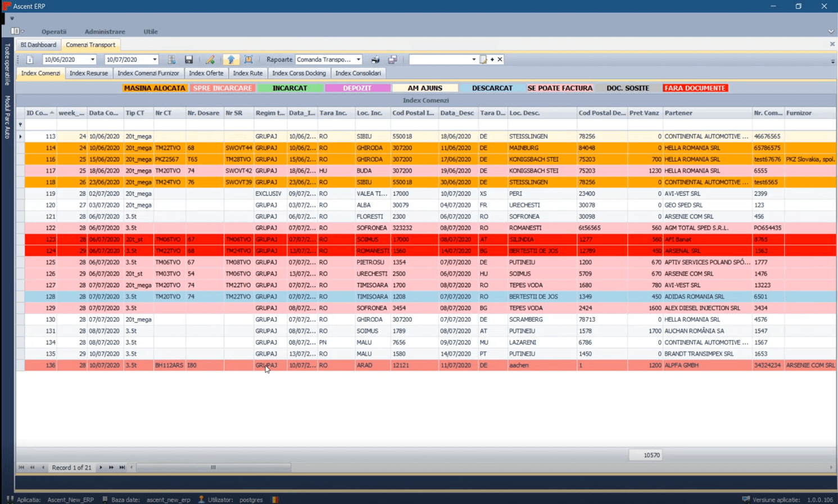Image resolution: width=838 pixels, height=504 pixels.
Task: Select the Index Comenzi Furnizor tab
Action: (x=148, y=73)
